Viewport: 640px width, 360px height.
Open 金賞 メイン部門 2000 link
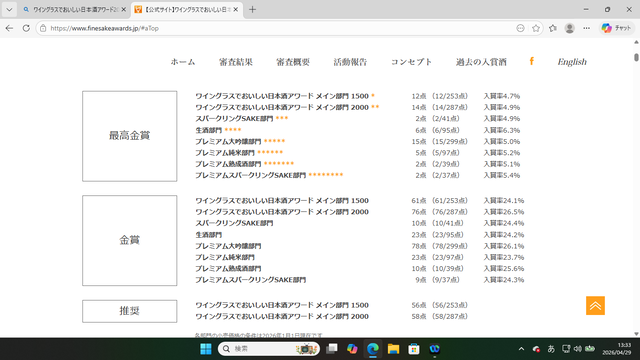click(282, 212)
